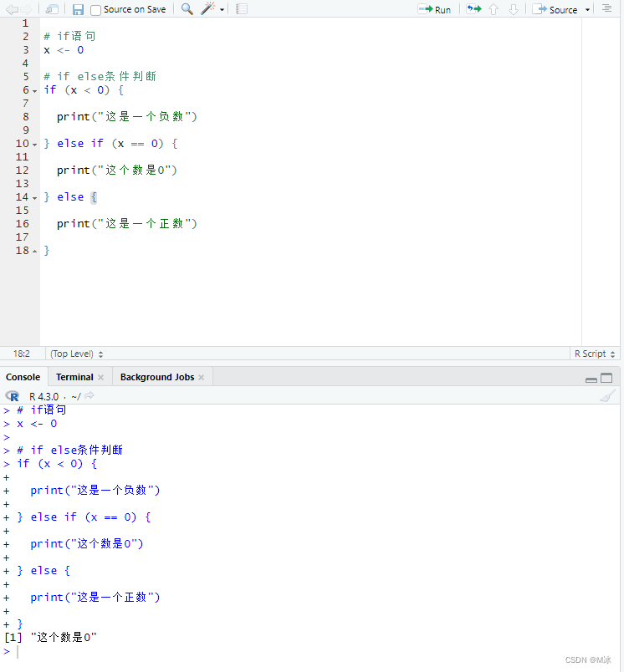The image size is (624, 672).
Task: Close the Terminal tab
Action: coord(100,377)
